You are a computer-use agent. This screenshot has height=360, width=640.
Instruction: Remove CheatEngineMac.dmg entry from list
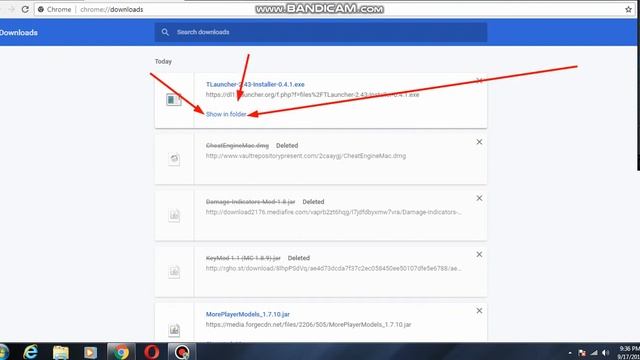[479, 142]
